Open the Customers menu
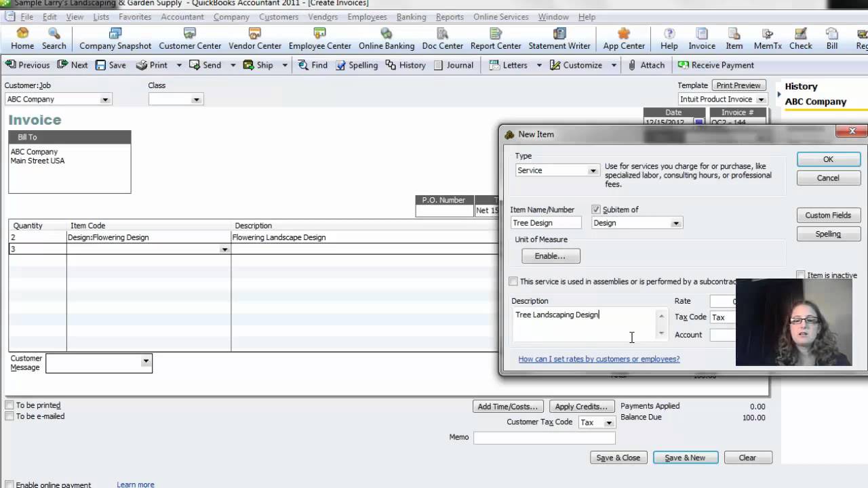This screenshot has width=868, height=488. pyautogui.click(x=279, y=17)
